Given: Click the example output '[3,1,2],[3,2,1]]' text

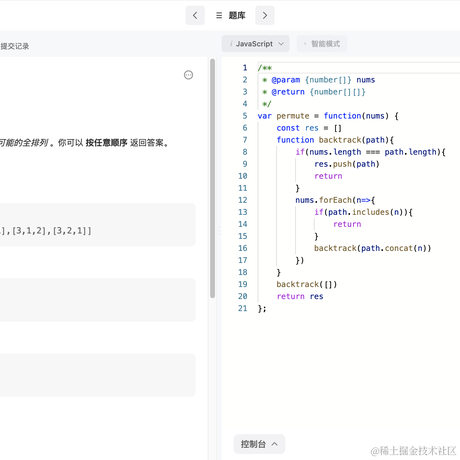Looking at the screenshot, I should pyautogui.click(x=51, y=231).
